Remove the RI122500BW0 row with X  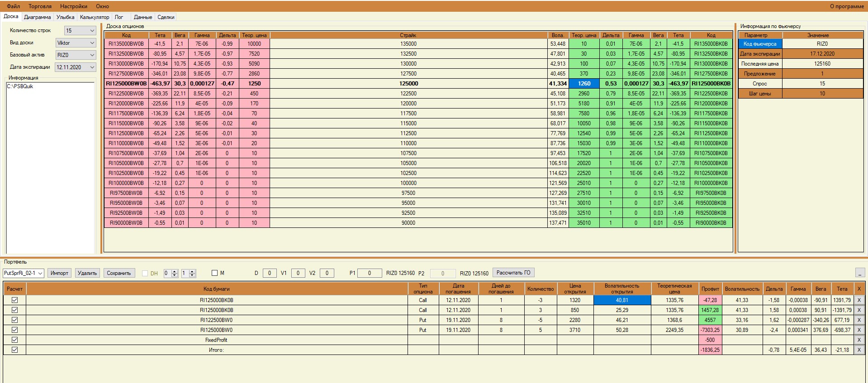[859, 320]
